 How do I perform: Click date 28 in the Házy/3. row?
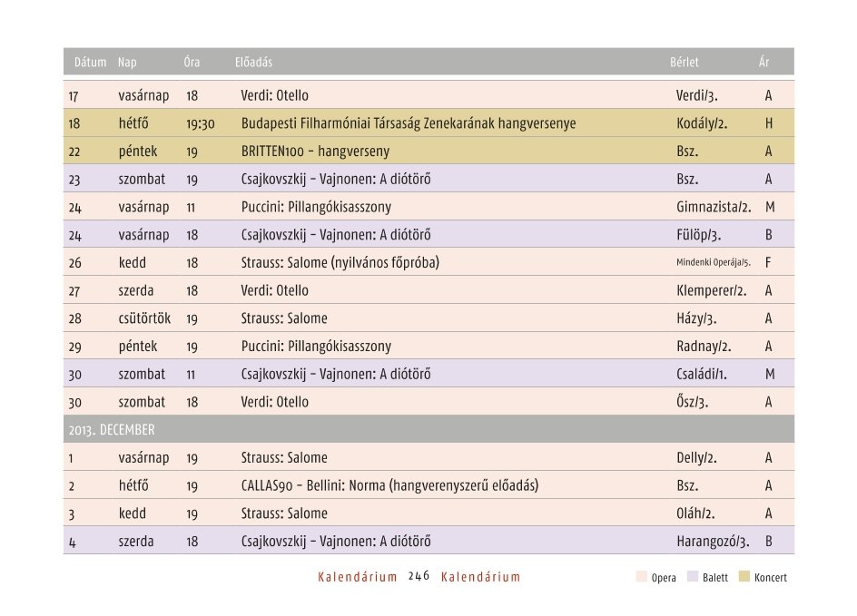point(74,319)
